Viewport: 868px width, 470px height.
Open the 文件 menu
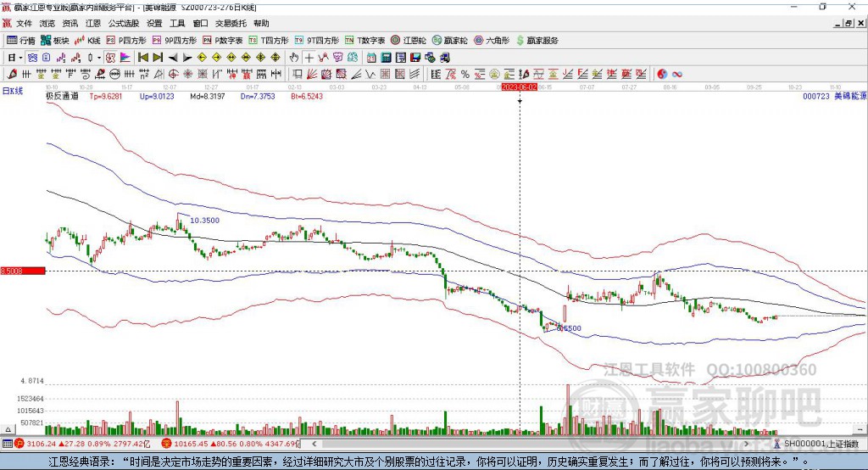(x=25, y=23)
